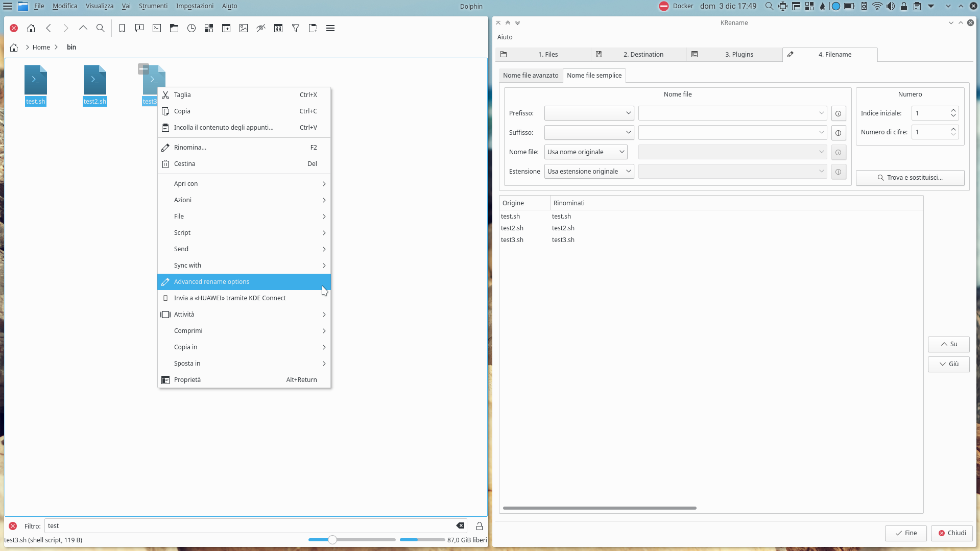
Task: Click the bookmark icon in Dolphin toolbar
Action: coord(122,28)
